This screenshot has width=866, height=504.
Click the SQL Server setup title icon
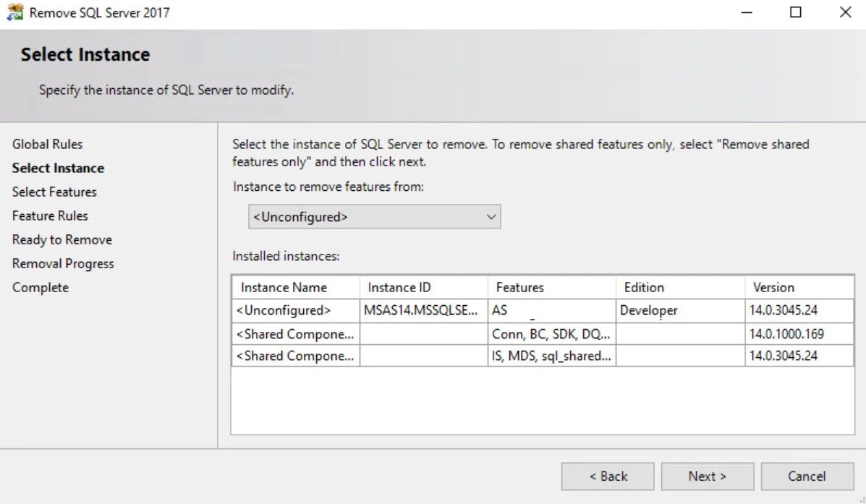pyautogui.click(x=15, y=12)
